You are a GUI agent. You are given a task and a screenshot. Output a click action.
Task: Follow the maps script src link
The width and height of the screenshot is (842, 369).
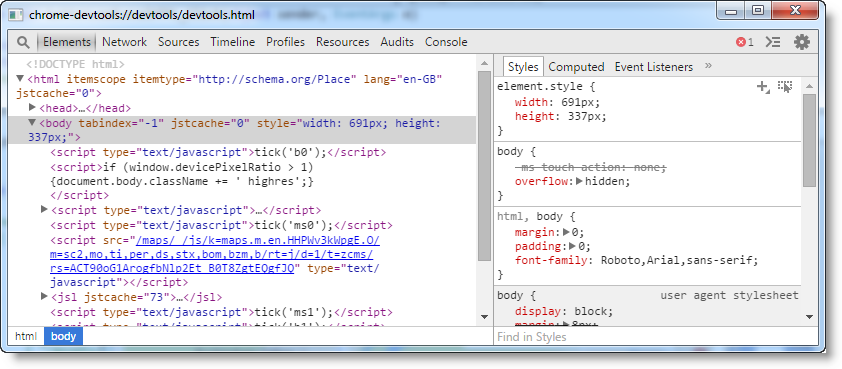click(215, 254)
